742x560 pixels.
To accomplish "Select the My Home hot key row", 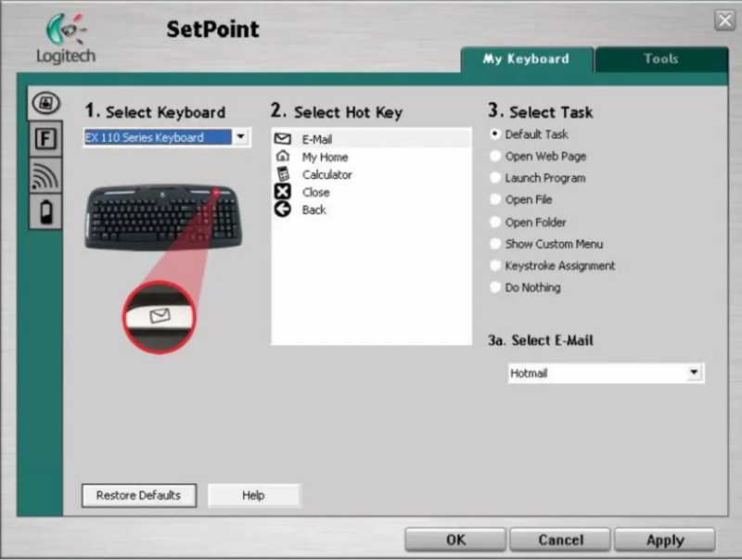I will (372, 157).
